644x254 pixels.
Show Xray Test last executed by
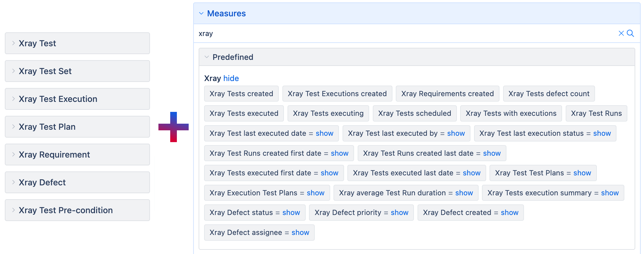[x=456, y=133]
